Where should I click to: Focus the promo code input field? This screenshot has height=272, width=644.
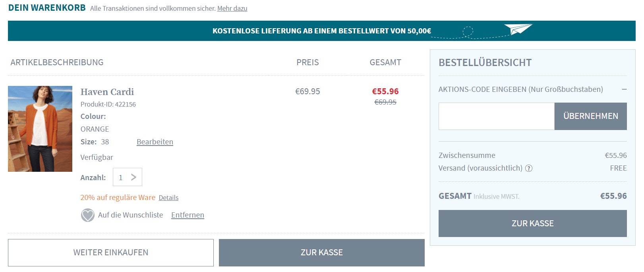tap(496, 116)
